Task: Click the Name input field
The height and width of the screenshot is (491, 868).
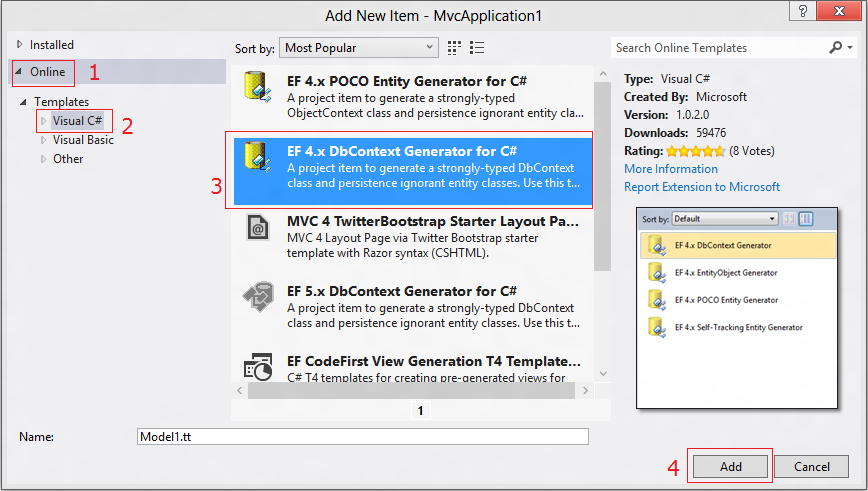Action: coord(362,437)
